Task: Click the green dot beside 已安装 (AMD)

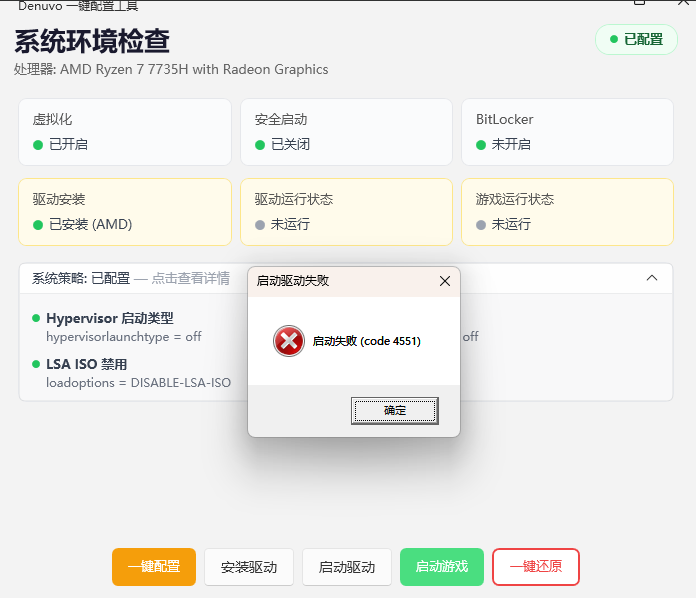Action: pyautogui.click(x=38, y=224)
